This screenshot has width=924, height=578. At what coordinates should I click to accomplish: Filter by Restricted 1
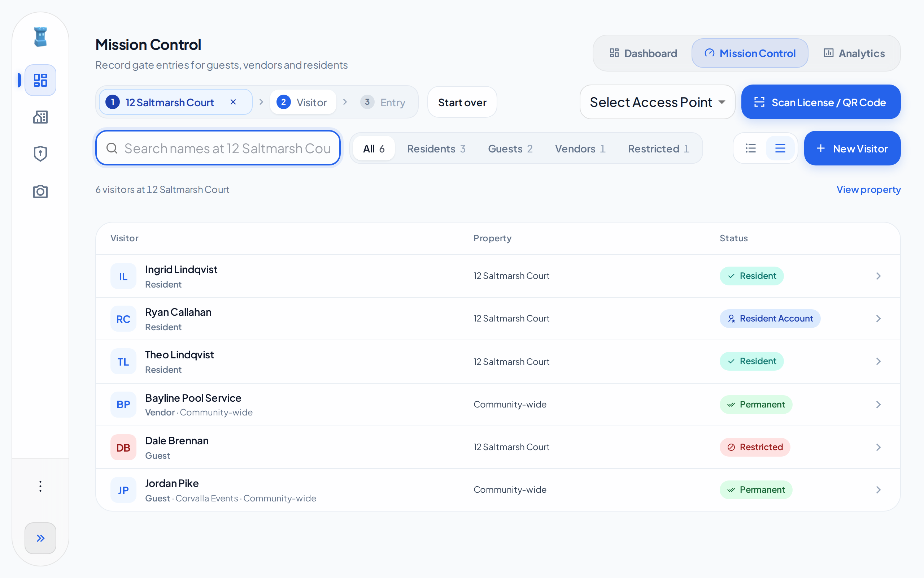click(659, 148)
